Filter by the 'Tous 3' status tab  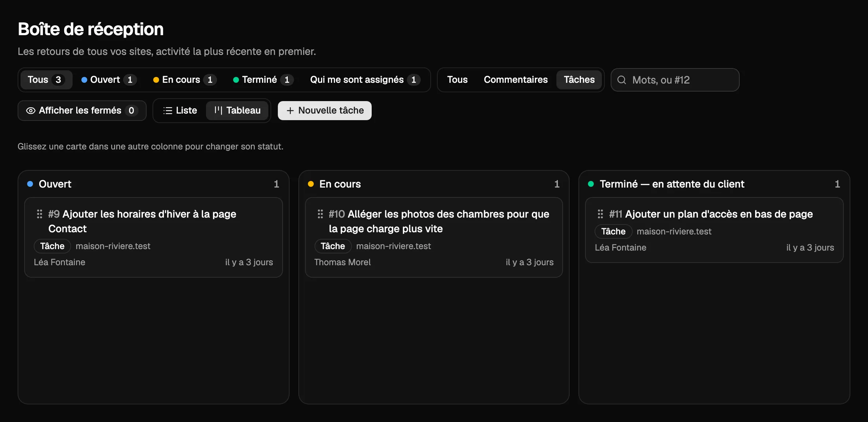(x=46, y=80)
